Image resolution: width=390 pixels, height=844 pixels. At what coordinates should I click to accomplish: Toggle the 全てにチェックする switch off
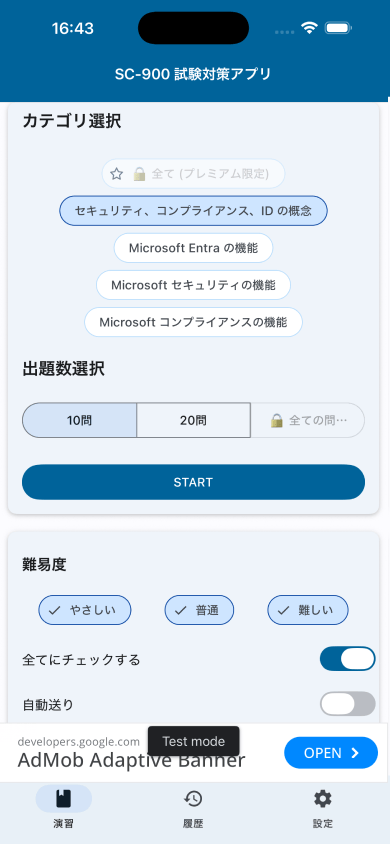point(348,659)
